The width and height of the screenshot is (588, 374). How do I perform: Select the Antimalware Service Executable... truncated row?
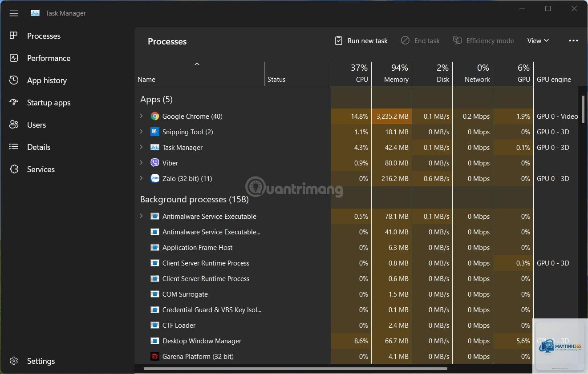(211, 232)
